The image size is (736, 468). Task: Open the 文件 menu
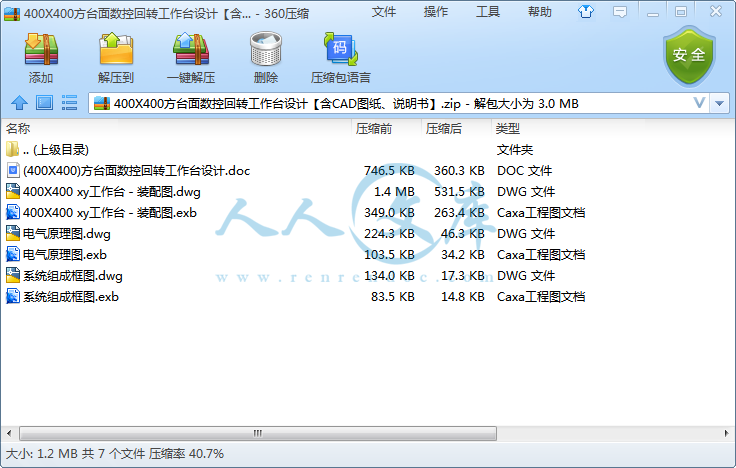[x=383, y=12]
